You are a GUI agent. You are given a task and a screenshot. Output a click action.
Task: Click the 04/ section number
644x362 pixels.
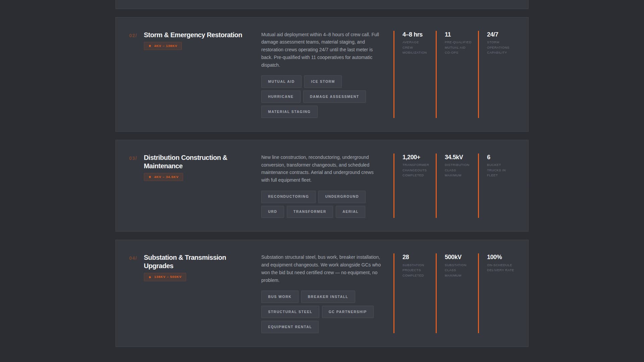(x=133, y=258)
